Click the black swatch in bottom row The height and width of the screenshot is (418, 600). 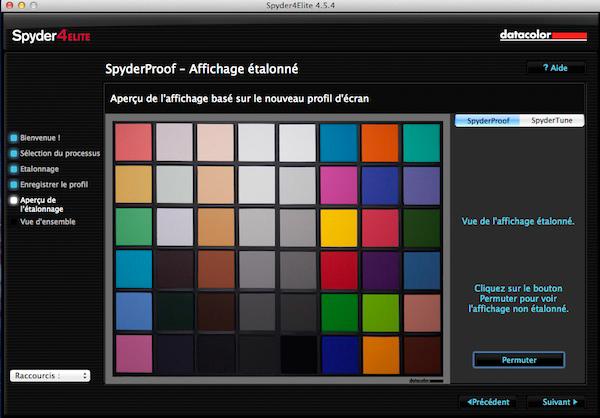coord(297,353)
